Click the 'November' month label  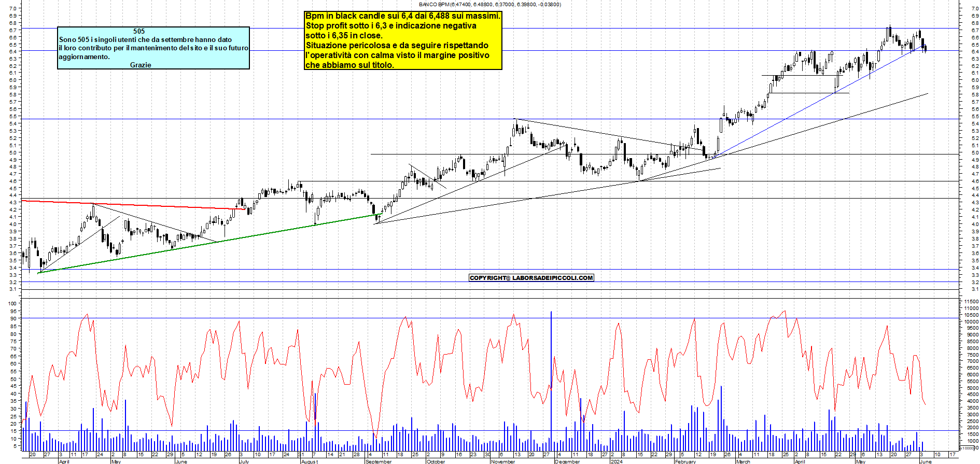(x=503, y=461)
